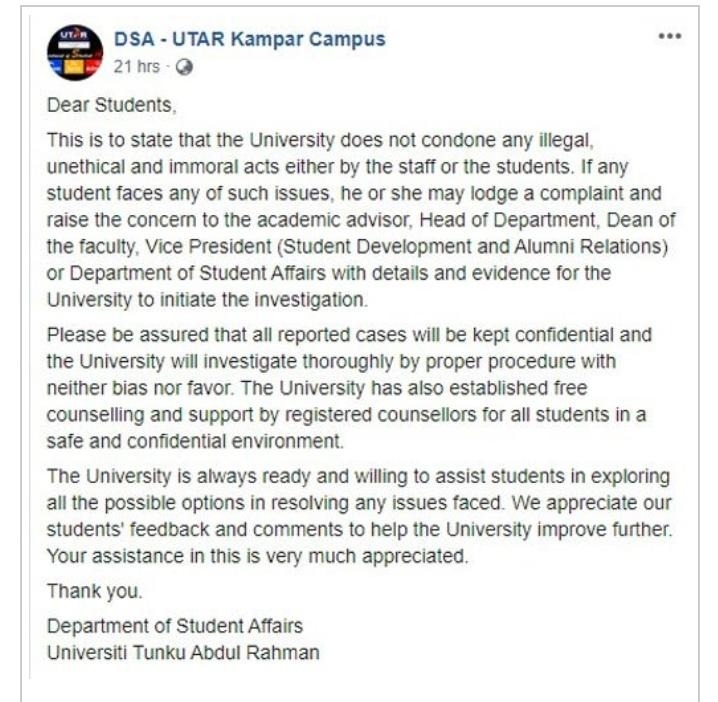
Task: Open the post's 21 hrs timestamp
Action: [x=136, y=67]
